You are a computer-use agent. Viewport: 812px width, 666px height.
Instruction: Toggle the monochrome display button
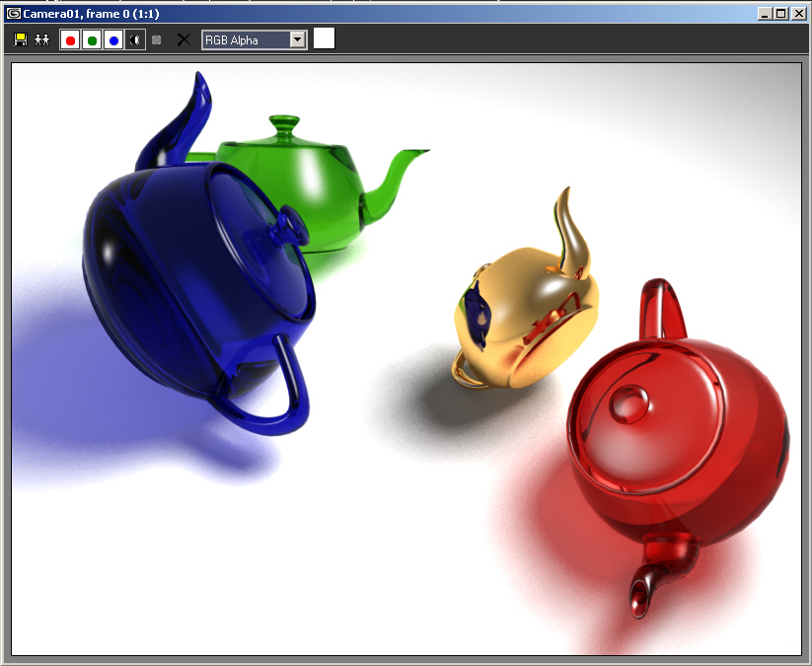pyautogui.click(x=157, y=39)
